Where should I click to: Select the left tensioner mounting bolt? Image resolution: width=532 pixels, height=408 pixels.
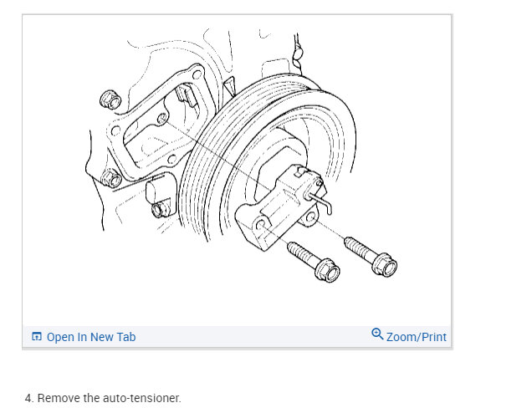click(313, 261)
